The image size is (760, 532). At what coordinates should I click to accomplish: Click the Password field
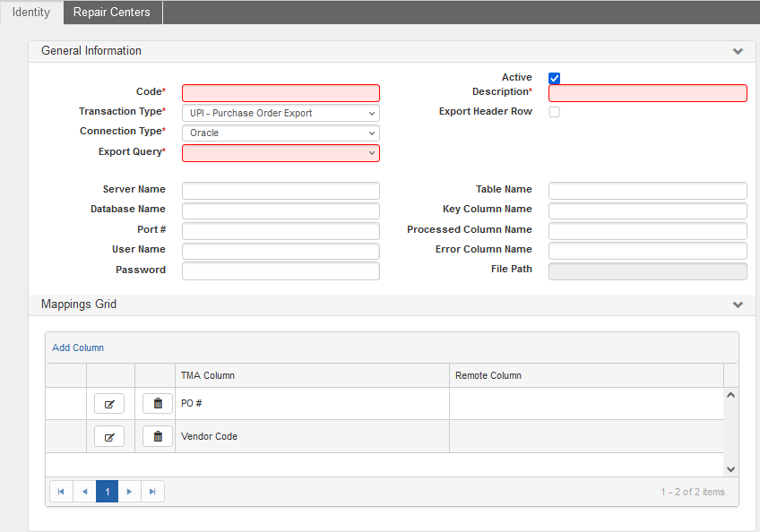(281, 271)
